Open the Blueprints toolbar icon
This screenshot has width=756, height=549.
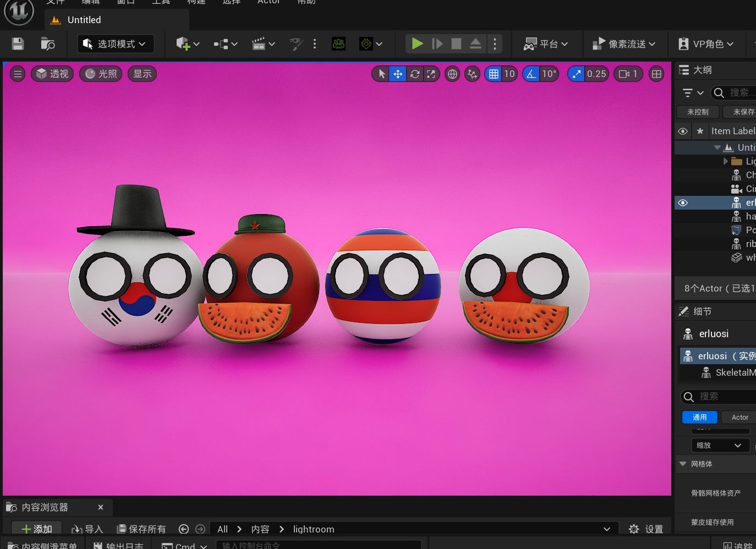click(x=225, y=44)
